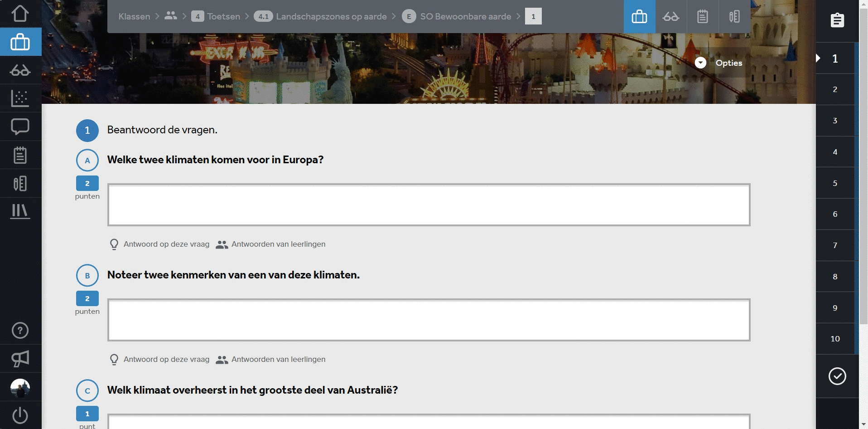868x429 pixels.
Task: Click breadcrumb page number 1 box
Action: coord(533,16)
